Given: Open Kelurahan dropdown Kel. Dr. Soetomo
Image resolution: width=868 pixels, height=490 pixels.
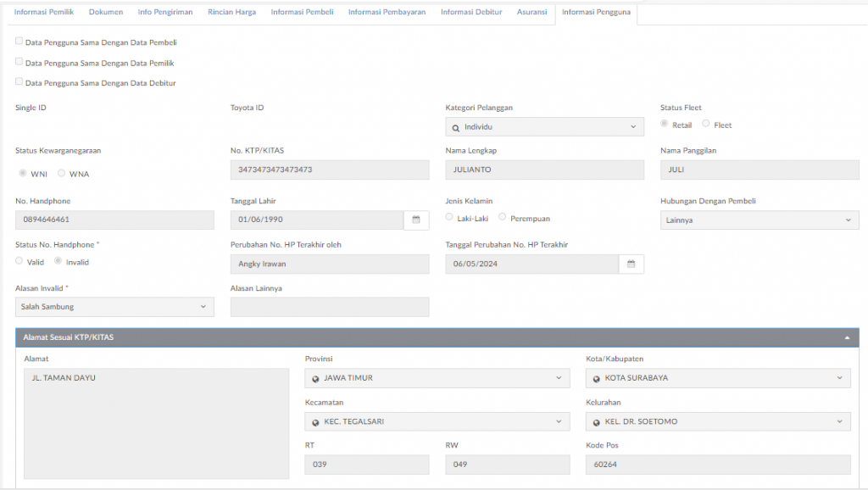Looking at the screenshot, I should (718, 422).
